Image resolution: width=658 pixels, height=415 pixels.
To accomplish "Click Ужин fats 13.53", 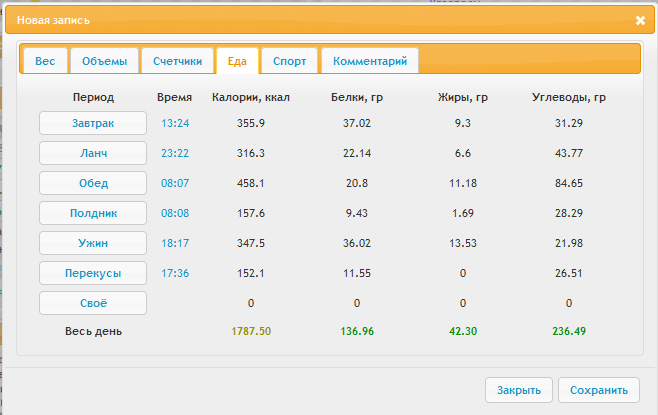I will click(463, 243).
